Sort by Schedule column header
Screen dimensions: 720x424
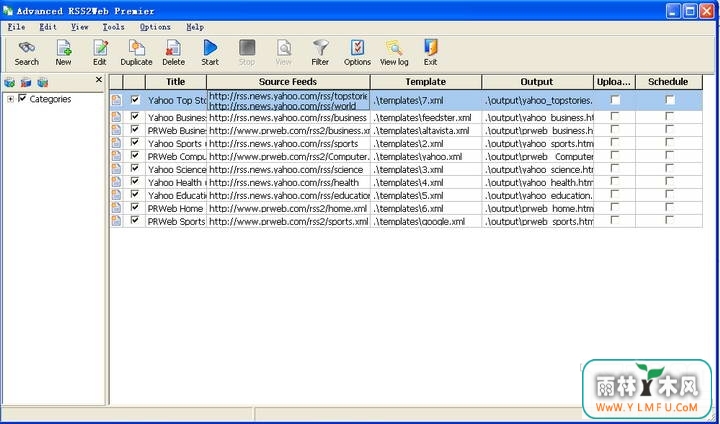[x=669, y=82]
